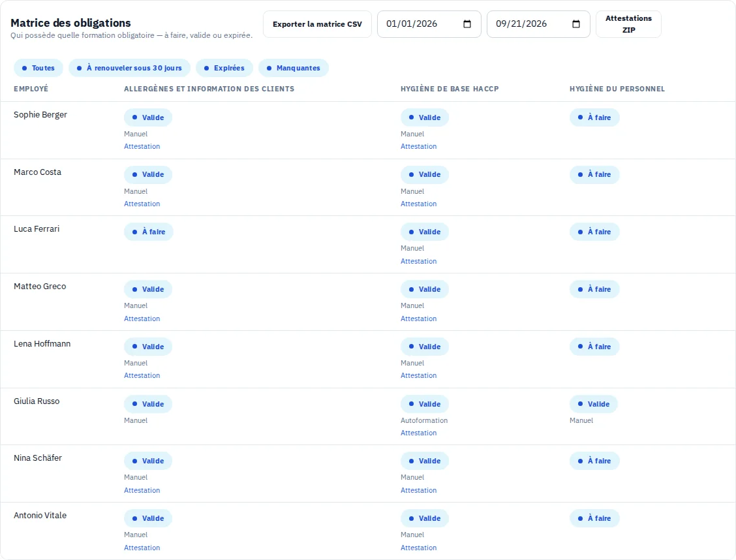Screen dimensions: 736x560
Task: Open Luca Ferrari's HACCP attestation
Action: (x=418, y=261)
